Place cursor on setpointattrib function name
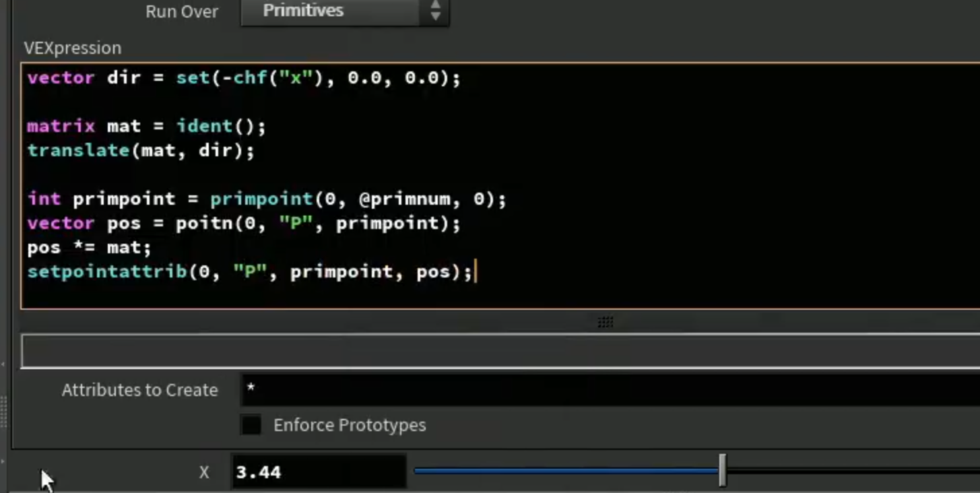The image size is (980, 493). pyautogui.click(x=106, y=271)
